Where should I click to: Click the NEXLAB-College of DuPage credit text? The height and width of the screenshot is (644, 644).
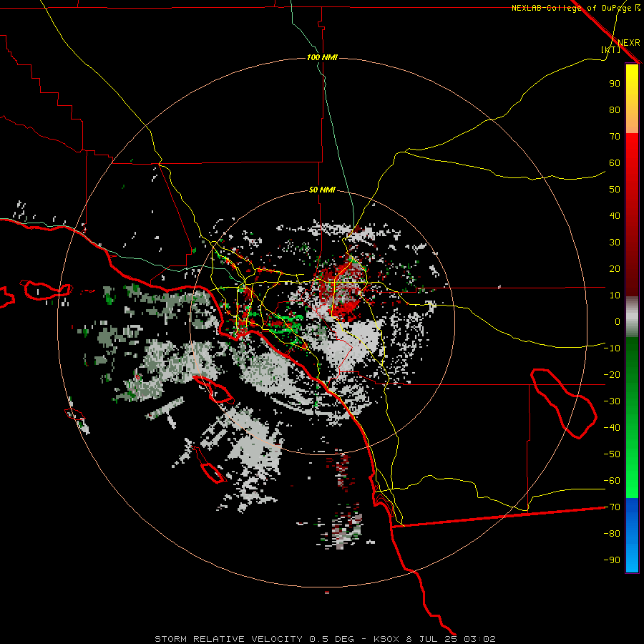[x=575, y=8]
